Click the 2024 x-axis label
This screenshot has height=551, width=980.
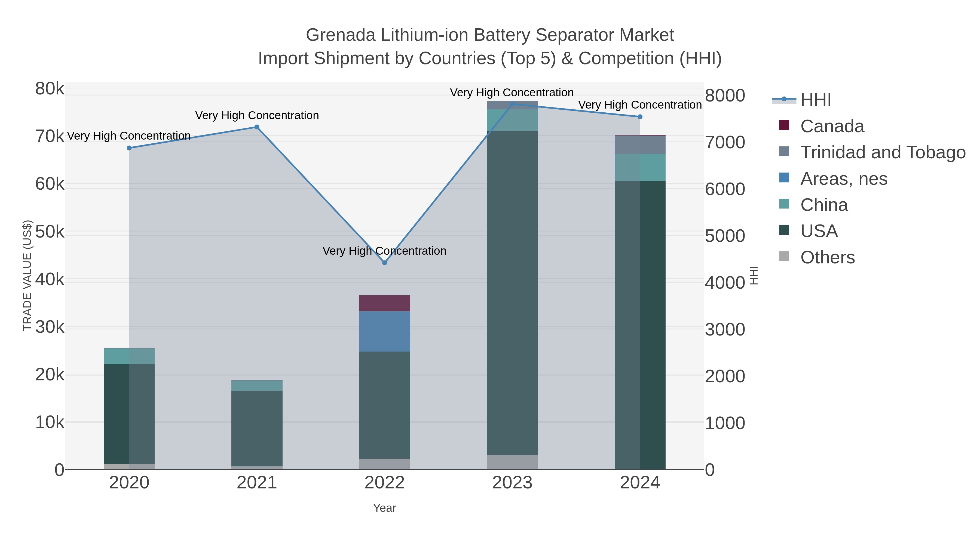tap(640, 483)
